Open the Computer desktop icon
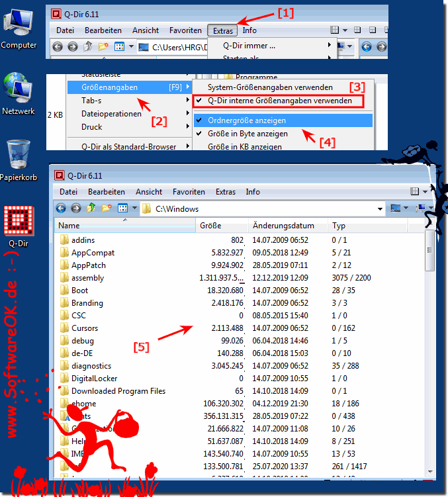Image resolution: width=448 pixels, height=497 pixels. point(19,29)
